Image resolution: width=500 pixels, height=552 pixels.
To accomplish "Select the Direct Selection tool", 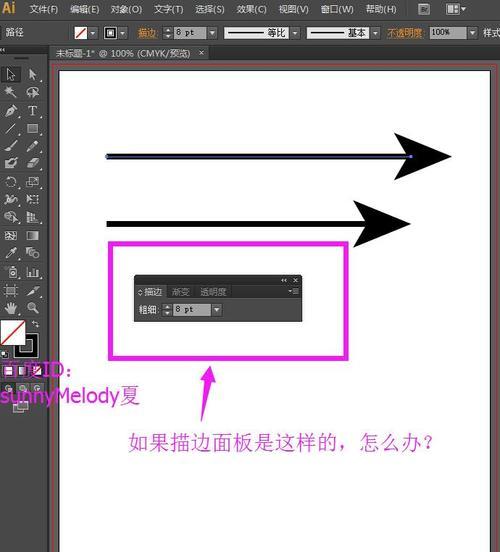I will pyautogui.click(x=32, y=75).
